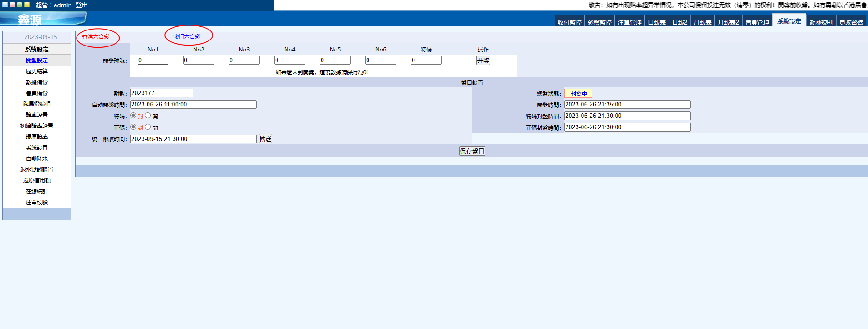
Task: Click the No5 ball number field
Action: click(335, 60)
